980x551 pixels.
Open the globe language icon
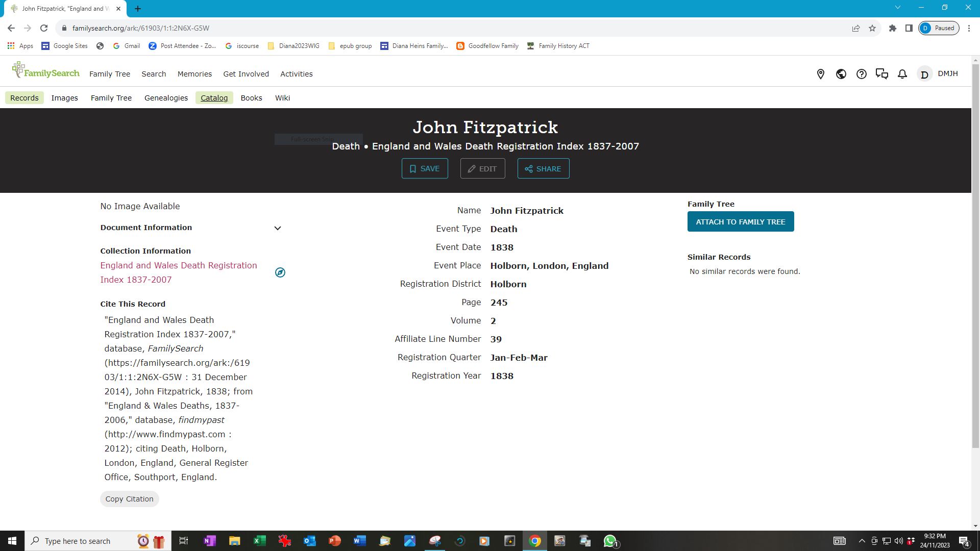pos(841,74)
